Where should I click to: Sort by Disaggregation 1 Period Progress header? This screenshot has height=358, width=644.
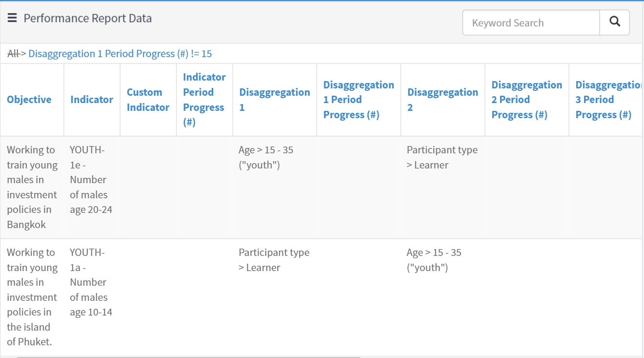click(358, 100)
